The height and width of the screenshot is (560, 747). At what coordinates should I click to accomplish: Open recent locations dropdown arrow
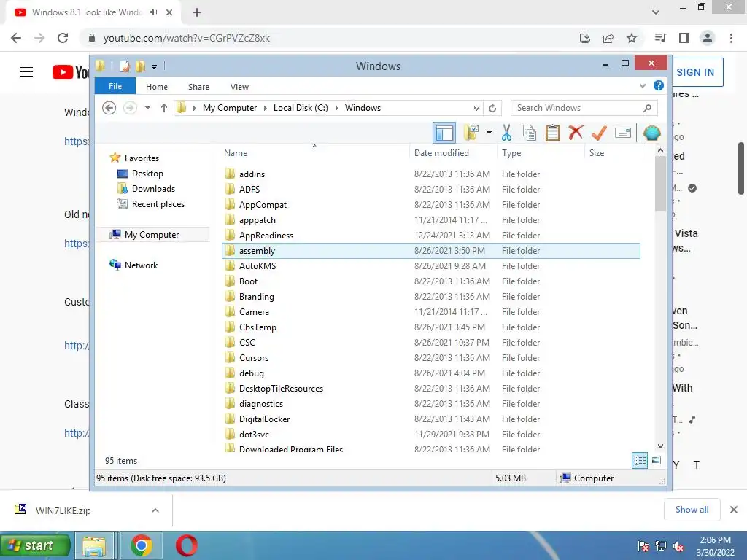pos(147,108)
